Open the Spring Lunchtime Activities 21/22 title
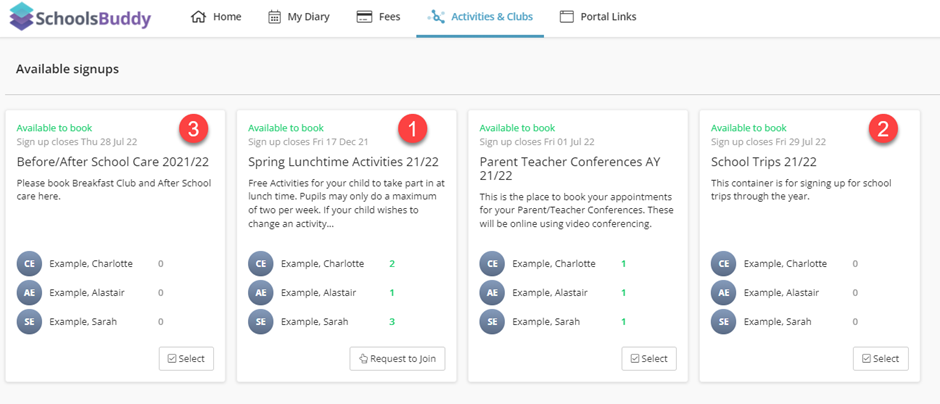The width and height of the screenshot is (940, 404). pyautogui.click(x=344, y=162)
